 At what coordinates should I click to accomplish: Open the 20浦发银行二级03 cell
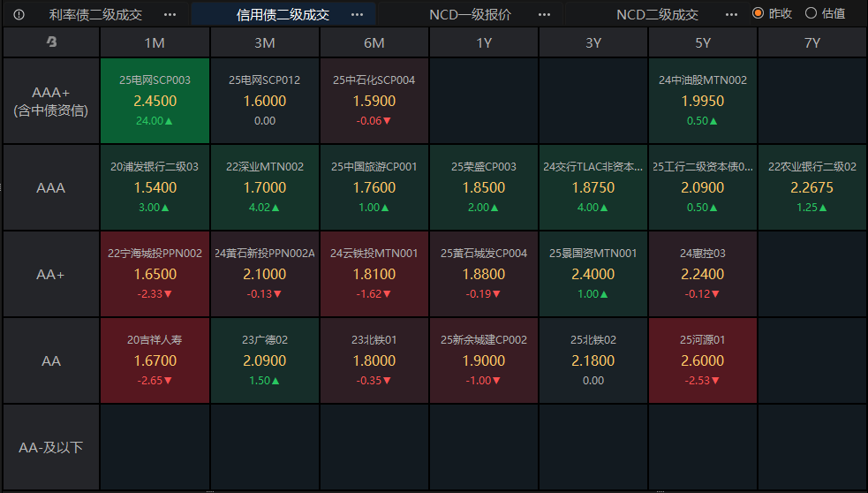155,188
